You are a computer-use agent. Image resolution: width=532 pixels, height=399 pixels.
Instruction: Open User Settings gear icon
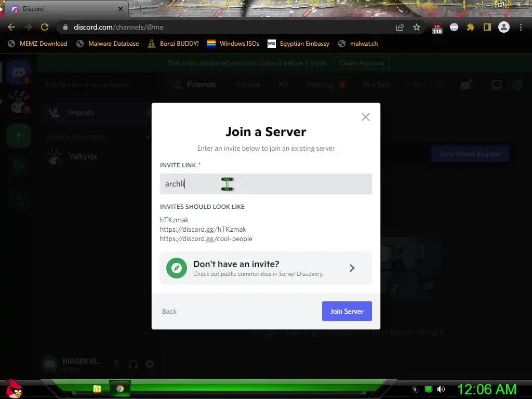tap(150, 364)
